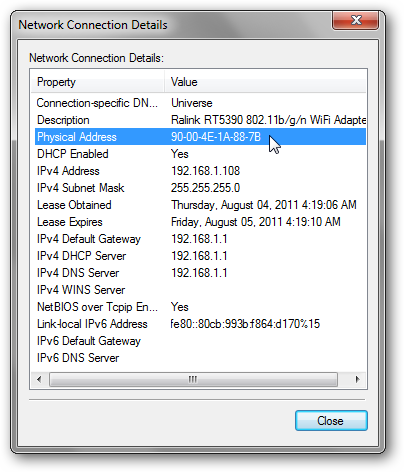
Task: Click the horizontal scrollbar thumb
Action: click(x=193, y=379)
